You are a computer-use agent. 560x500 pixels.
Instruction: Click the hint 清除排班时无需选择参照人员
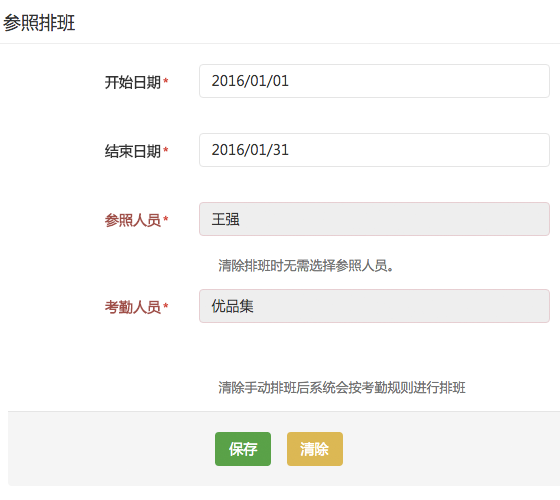point(306,265)
